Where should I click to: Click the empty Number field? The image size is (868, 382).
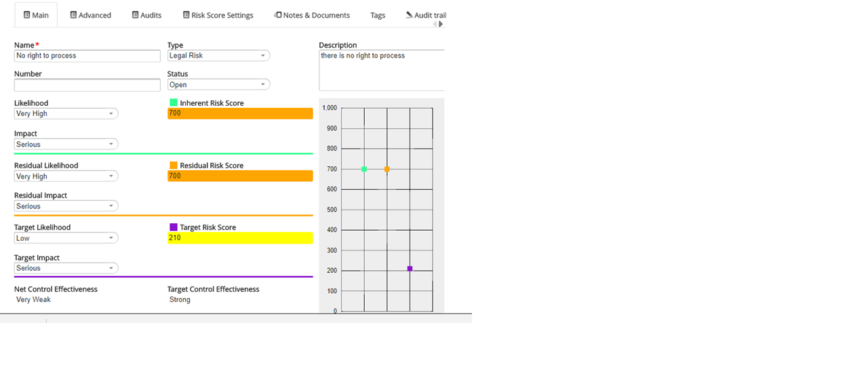(87, 85)
